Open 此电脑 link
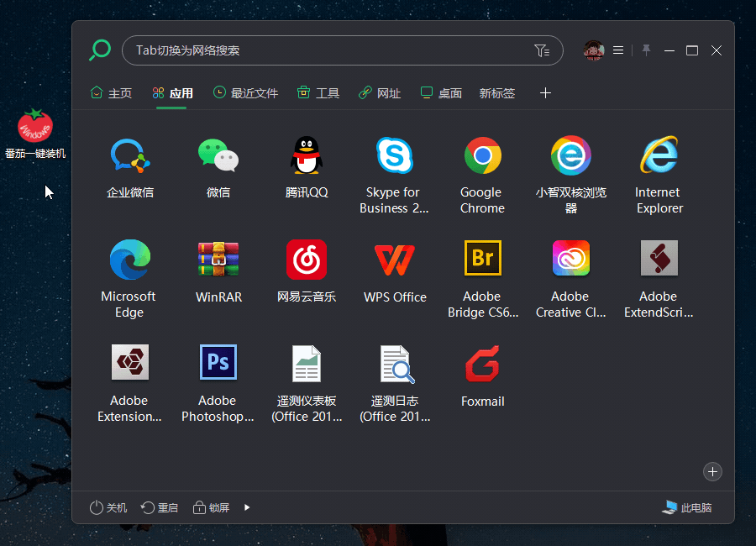 coord(687,507)
